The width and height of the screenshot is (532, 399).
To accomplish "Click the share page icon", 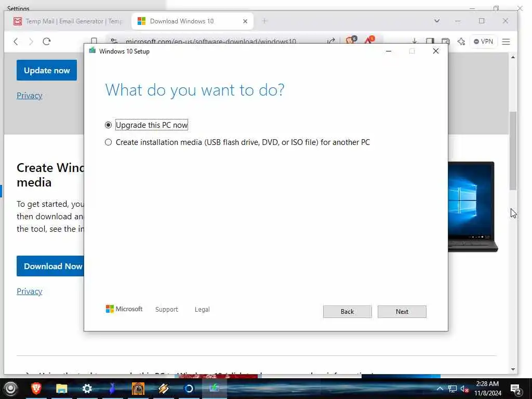I will click(x=331, y=41).
